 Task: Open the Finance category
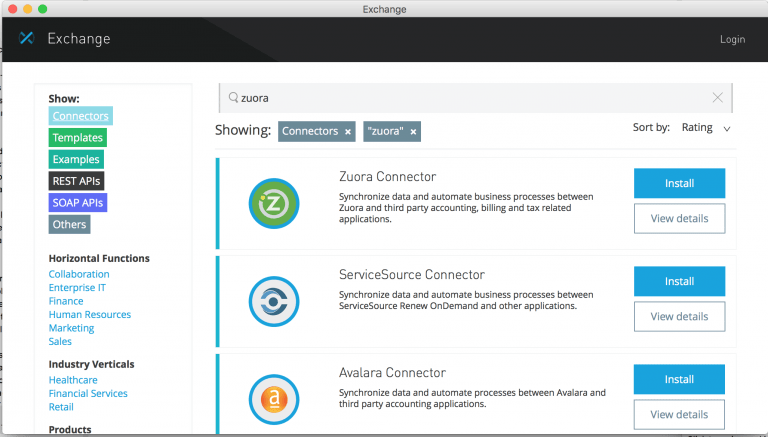66,301
